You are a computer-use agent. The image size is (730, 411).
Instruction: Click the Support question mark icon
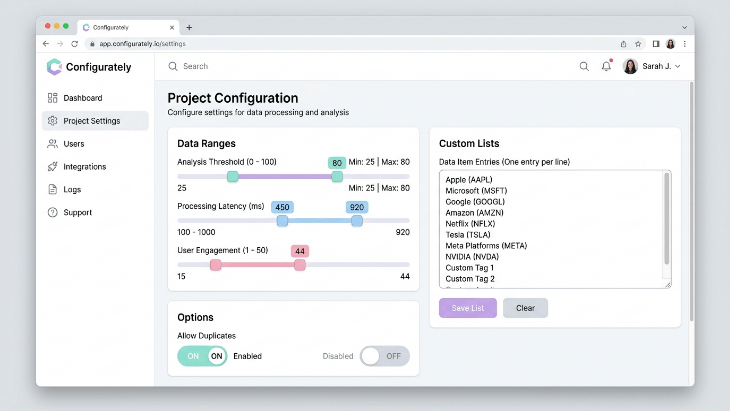[x=53, y=212]
